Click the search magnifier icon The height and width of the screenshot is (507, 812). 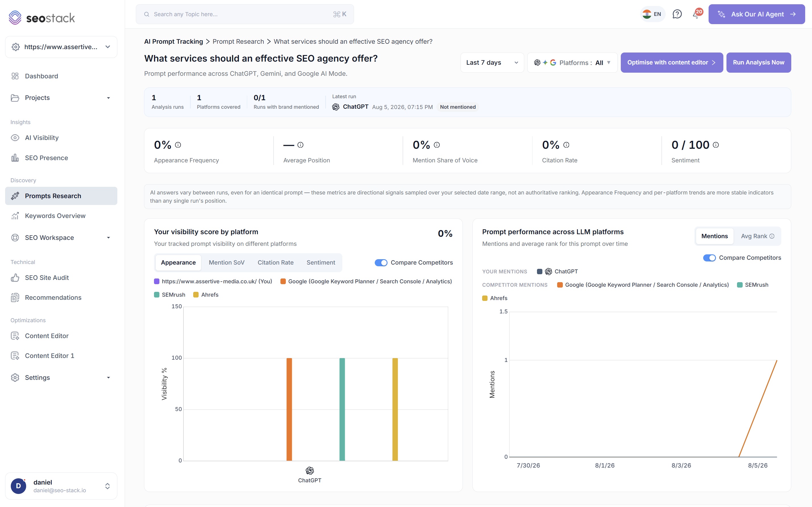click(x=147, y=14)
